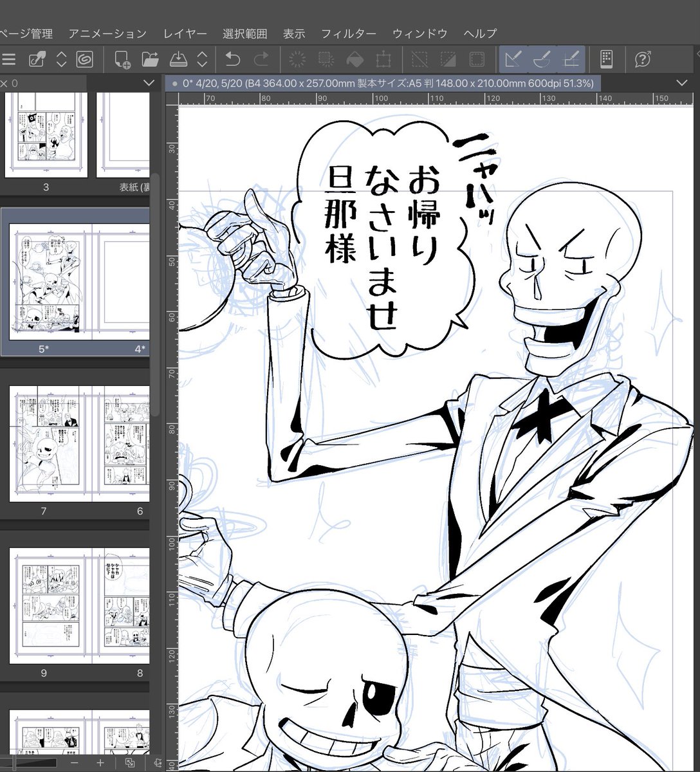This screenshot has width=700, height=772.
Task: Click the page number label "7"
Action: 44,511
